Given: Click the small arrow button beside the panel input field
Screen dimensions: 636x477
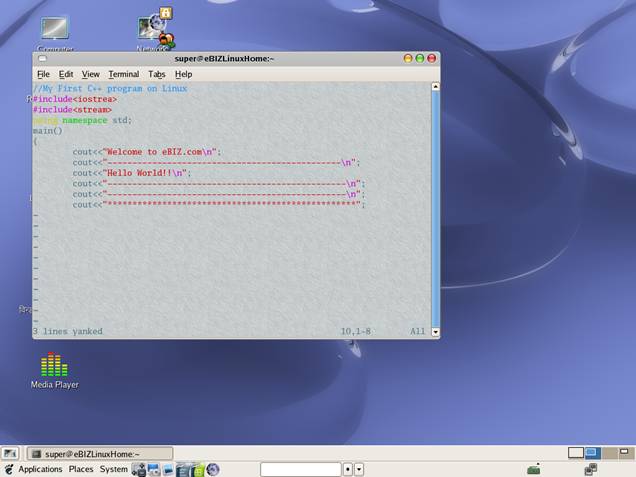Looking at the screenshot, I should (x=359, y=469).
